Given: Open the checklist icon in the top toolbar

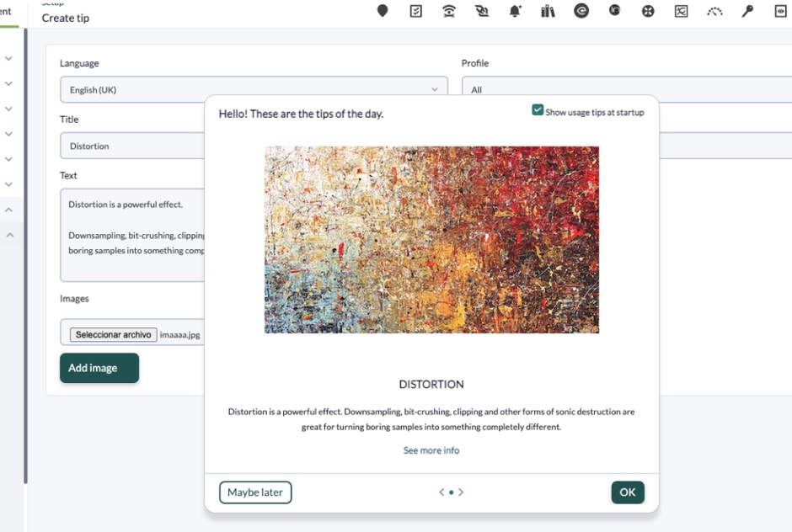Looking at the screenshot, I should pyautogui.click(x=415, y=11).
